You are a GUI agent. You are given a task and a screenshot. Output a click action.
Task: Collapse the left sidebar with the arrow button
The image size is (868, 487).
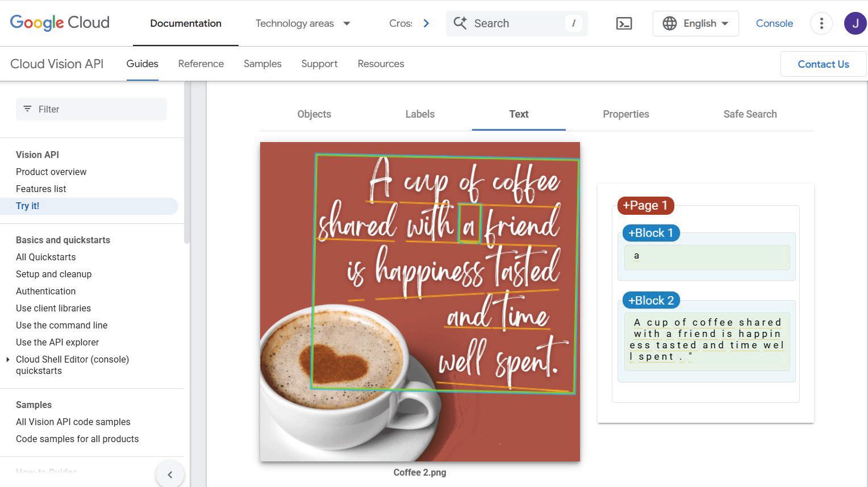click(169, 474)
